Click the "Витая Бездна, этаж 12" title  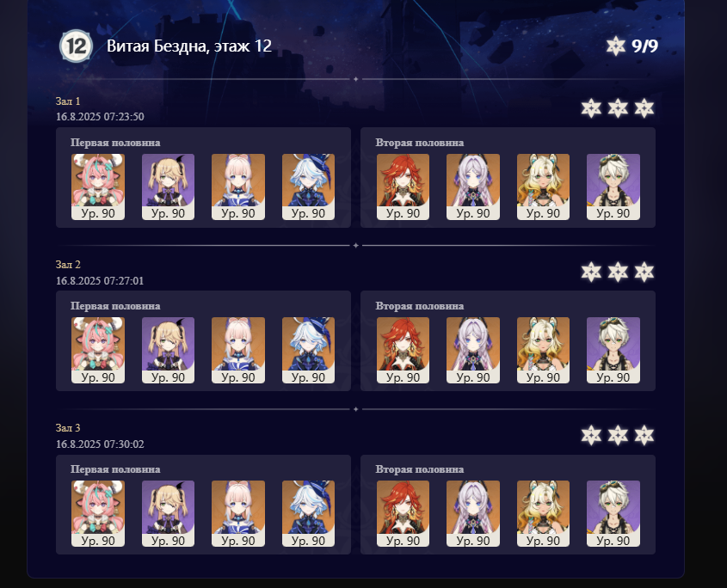click(x=189, y=46)
